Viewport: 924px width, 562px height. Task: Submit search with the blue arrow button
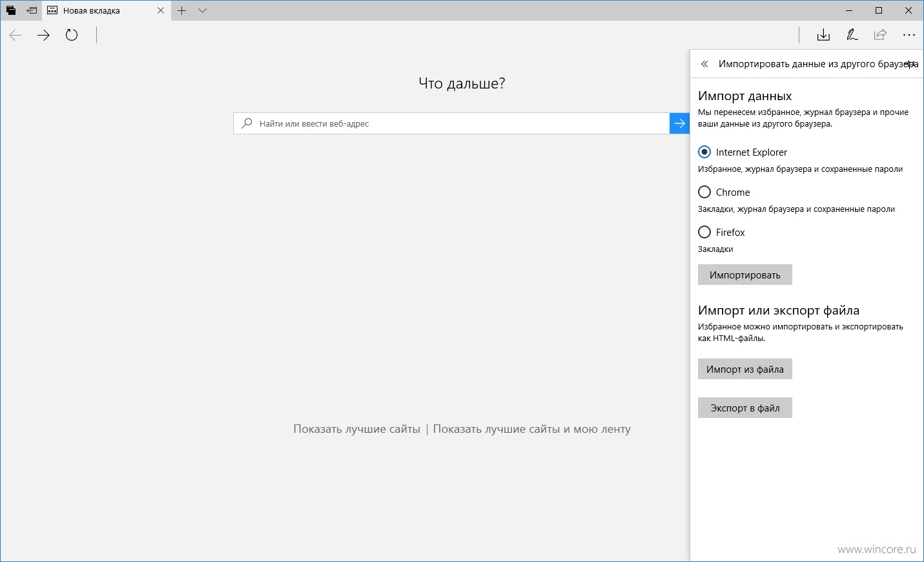click(x=680, y=123)
